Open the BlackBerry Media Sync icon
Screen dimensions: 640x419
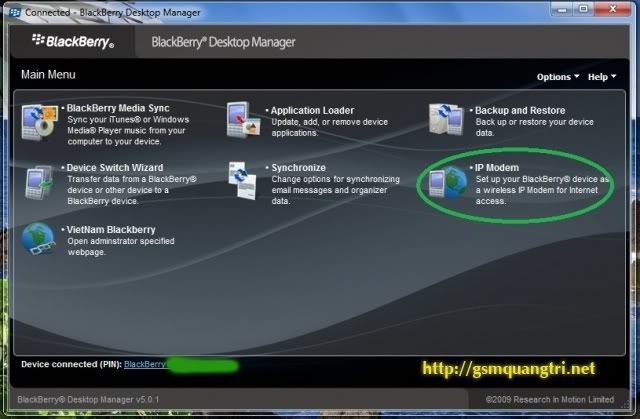[x=39, y=122]
